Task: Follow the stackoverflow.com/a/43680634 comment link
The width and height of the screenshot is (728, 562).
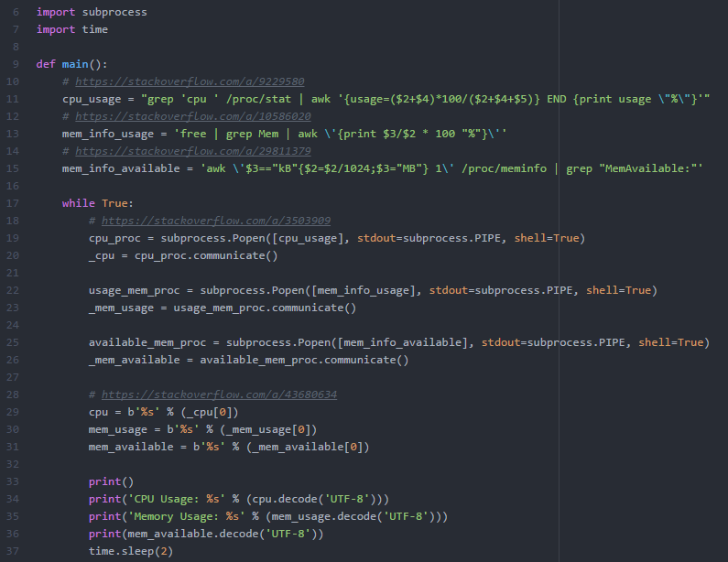Action: pos(220,395)
